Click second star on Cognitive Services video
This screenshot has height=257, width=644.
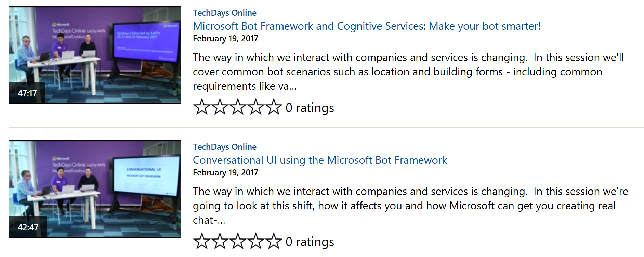coord(220,107)
